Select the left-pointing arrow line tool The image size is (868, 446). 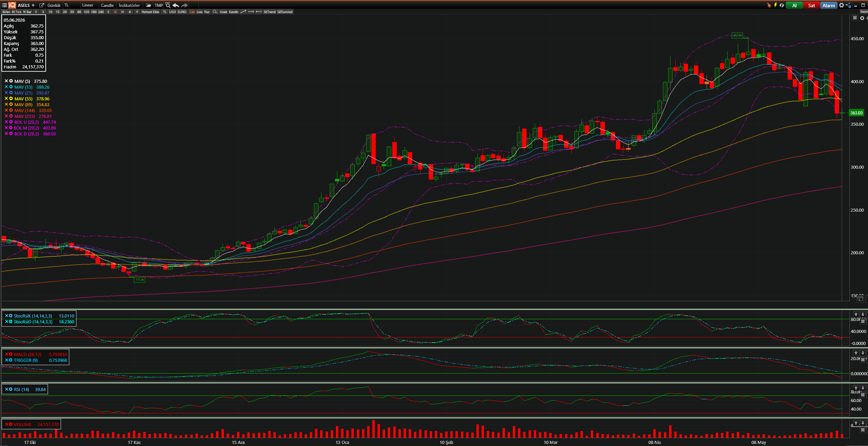point(259,12)
